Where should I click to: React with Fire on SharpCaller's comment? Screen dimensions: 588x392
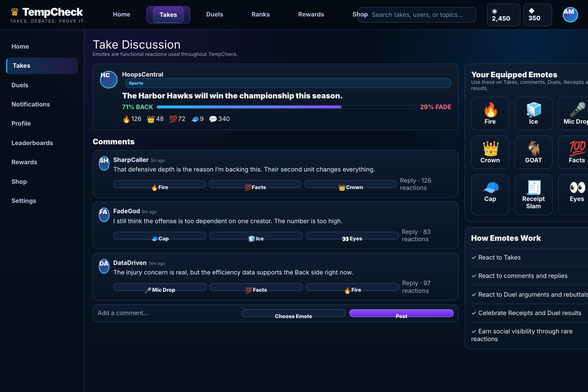point(160,185)
